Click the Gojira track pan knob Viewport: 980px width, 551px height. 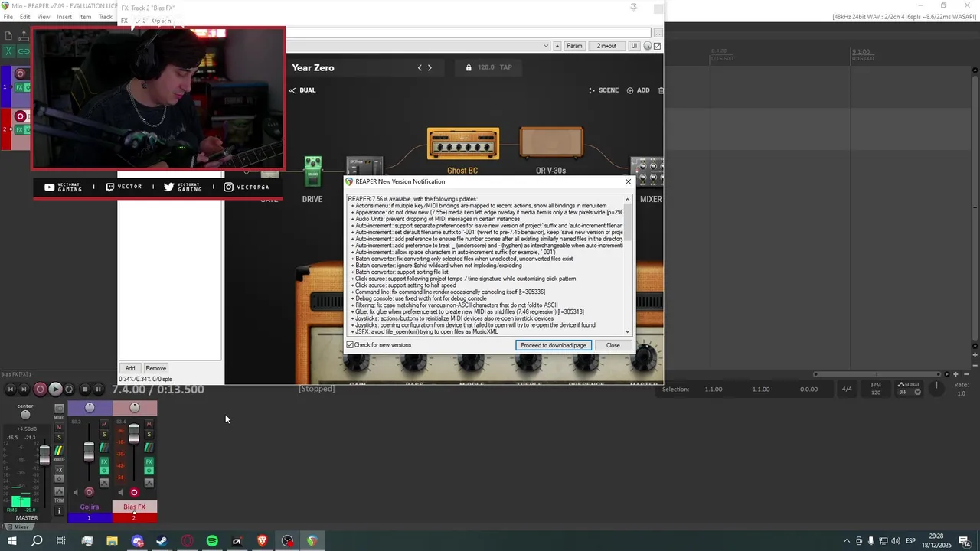pos(90,407)
